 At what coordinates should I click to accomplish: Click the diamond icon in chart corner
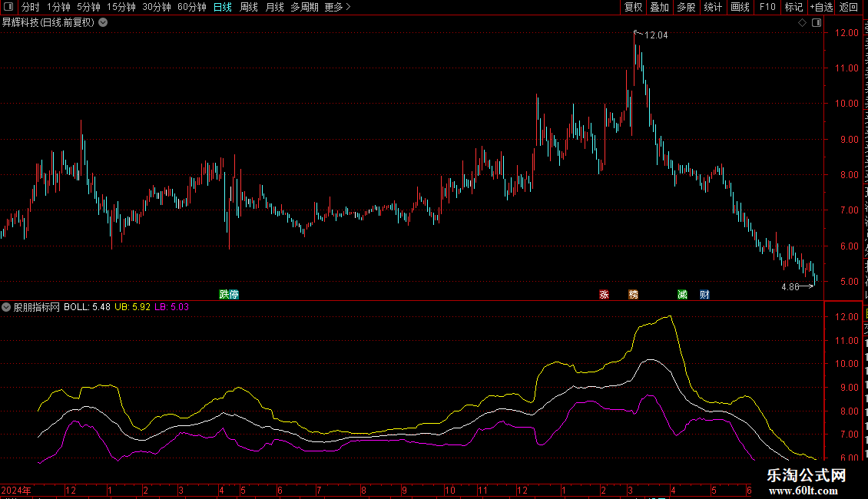tap(802, 23)
